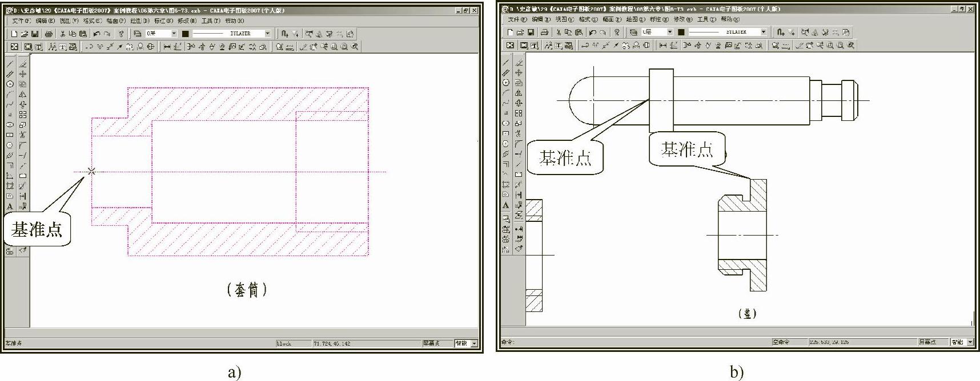980x381 pixels.
Task: Click Save icon in left window toolbar
Action: coord(35,34)
